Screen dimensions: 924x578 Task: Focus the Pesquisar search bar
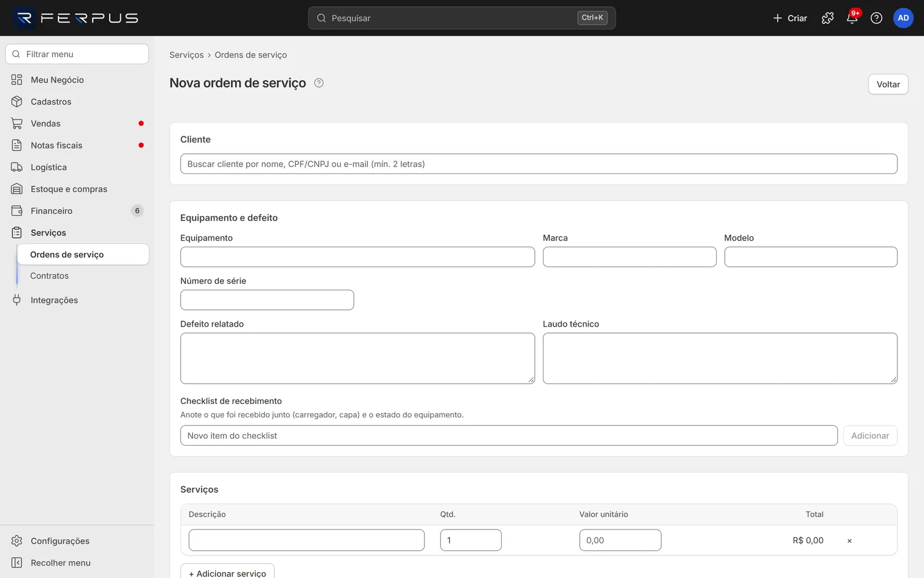click(x=461, y=18)
